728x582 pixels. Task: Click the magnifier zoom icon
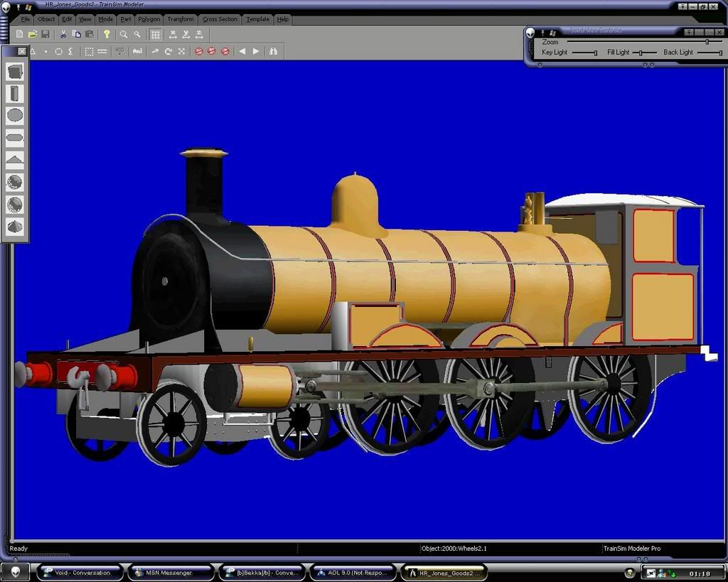tap(124, 34)
